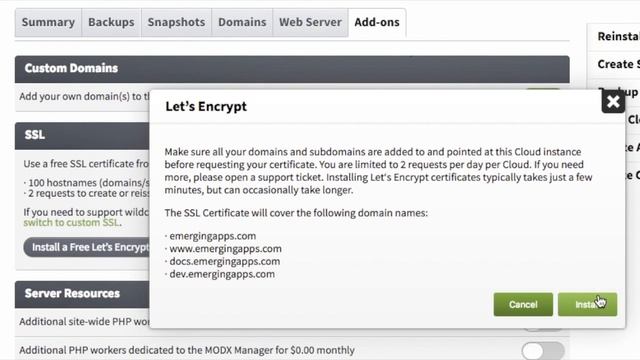Close the Let's Encrypt dialog with the X icon

point(613,101)
